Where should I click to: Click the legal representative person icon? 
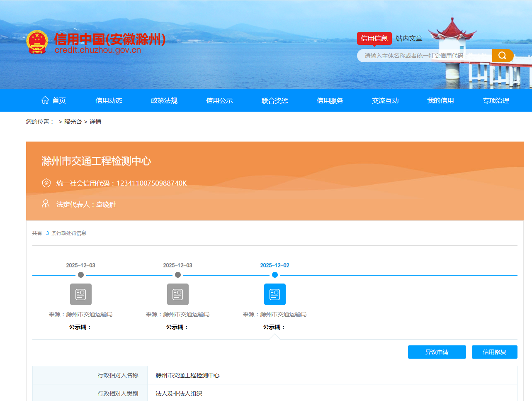[x=46, y=204]
